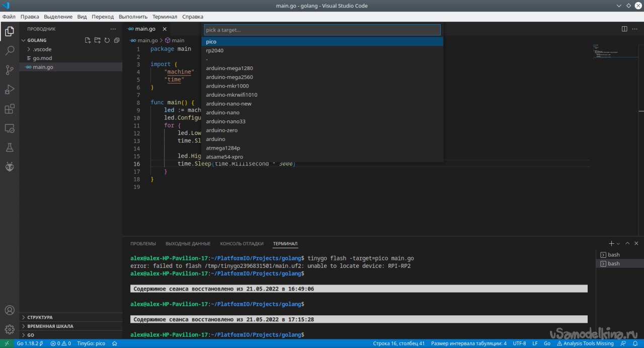Maximize the terminal panel with up chevron
The image size is (644, 348).
click(628, 244)
